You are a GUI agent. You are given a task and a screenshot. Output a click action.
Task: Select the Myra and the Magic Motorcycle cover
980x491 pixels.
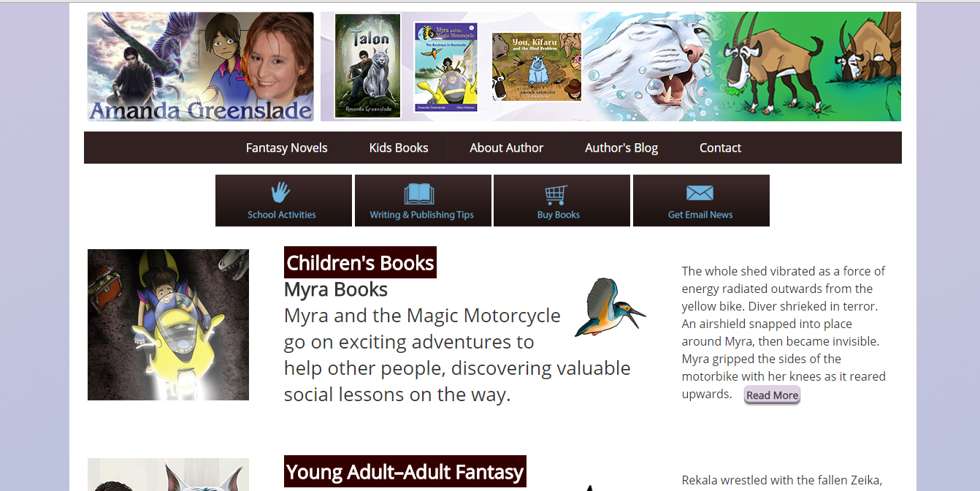[445, 66]
